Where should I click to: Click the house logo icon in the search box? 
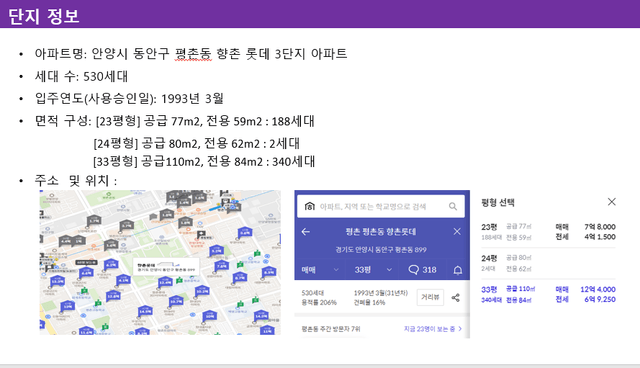pos(309,206)
